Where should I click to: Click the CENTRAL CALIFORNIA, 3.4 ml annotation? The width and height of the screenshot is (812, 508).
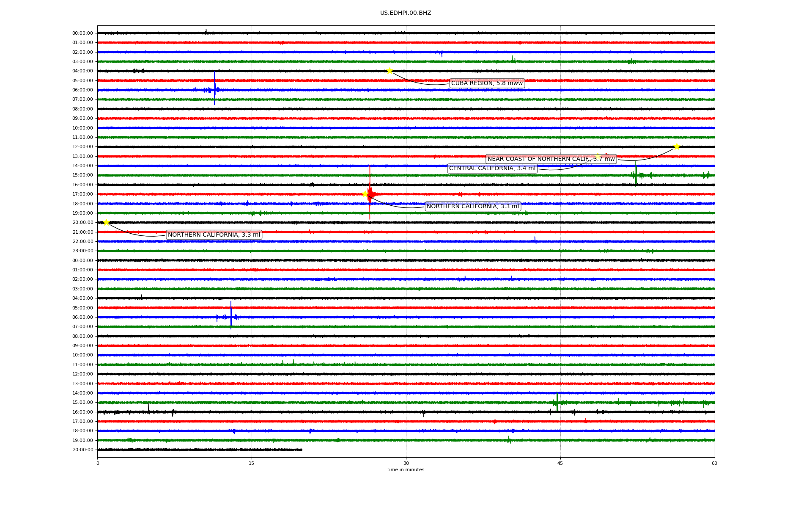click(x=492, y=168)
